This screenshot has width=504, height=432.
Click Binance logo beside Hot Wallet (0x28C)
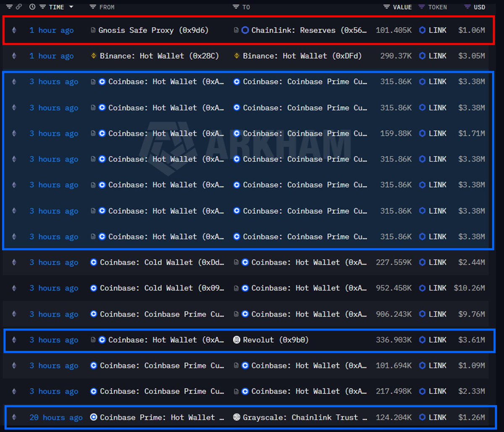(94, 56)
